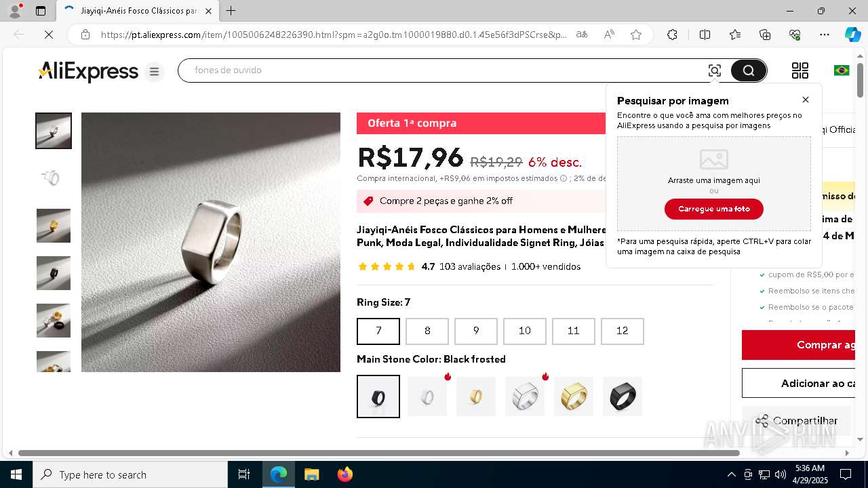The width and height of the screenshot is (868, 488).
Task: Add this page to browser favorites star
Action: (636, 35)
